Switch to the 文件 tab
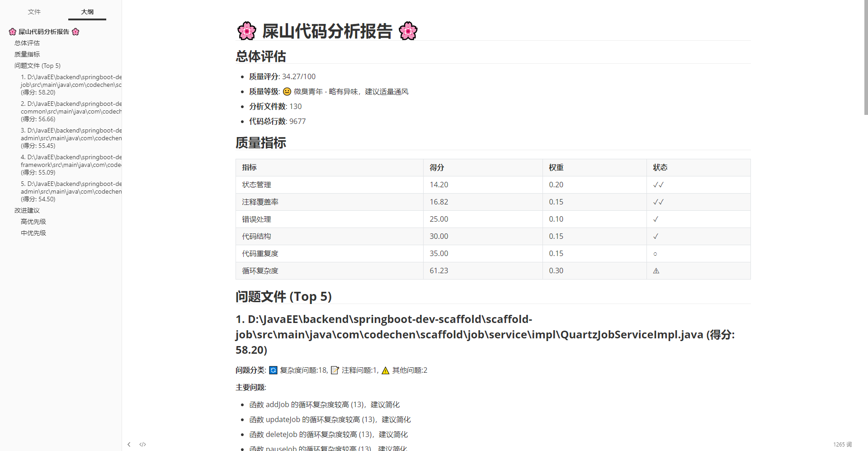This screenshot has height=451, width=868. point(34,12)
